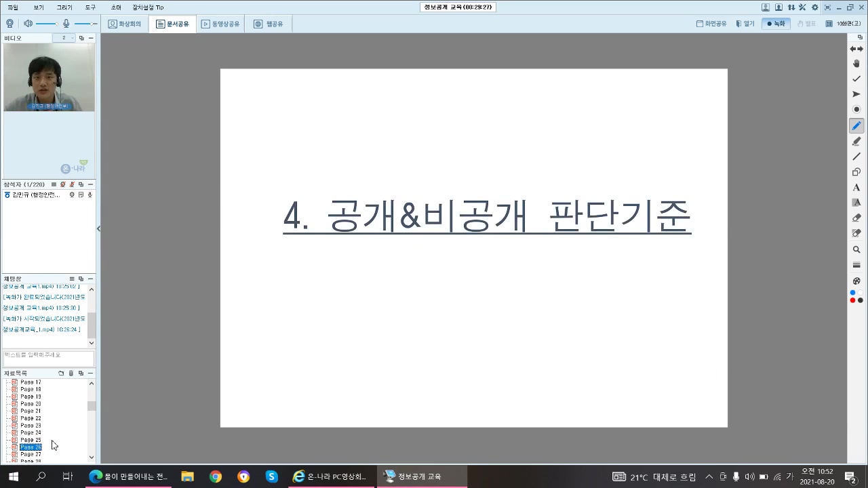The height and width of the screenshot is (488, 868).
Task: Select the highlighter tool
Action: (856, 142)
